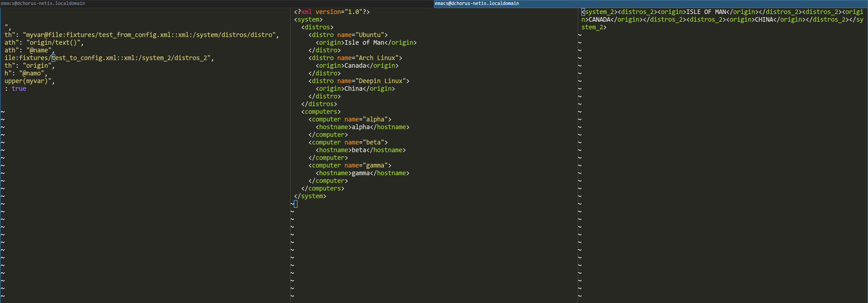
Task: Click the China origin line in middle pane
Action: point(355,89)
